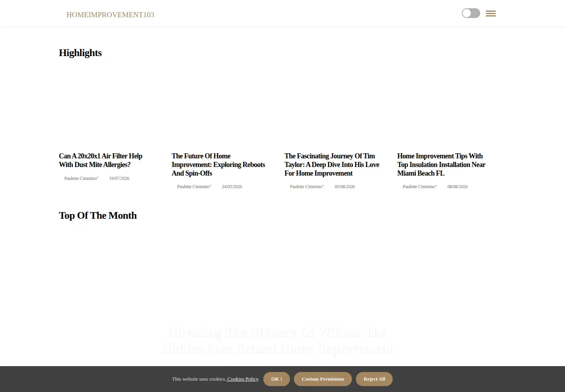565x392 pixels.
Task: Click author name under Insulation Installation article
Action: [420, 187]
